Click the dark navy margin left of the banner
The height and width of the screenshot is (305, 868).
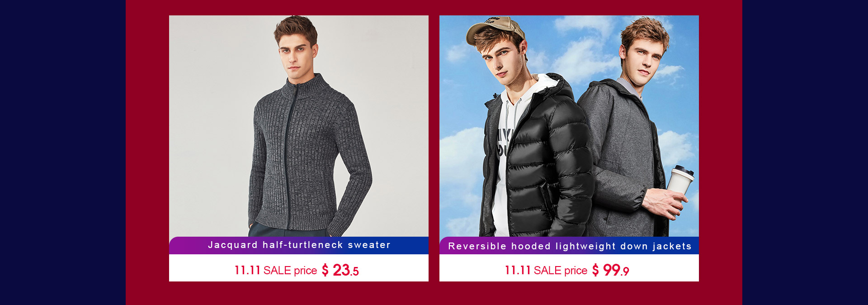(x=63, y=152)
